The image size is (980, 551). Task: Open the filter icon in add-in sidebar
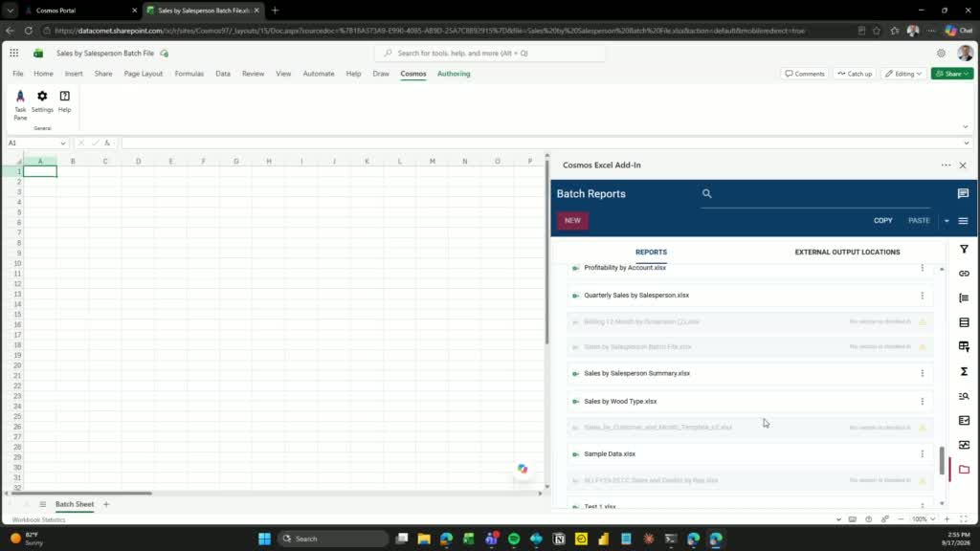[964, 250]
